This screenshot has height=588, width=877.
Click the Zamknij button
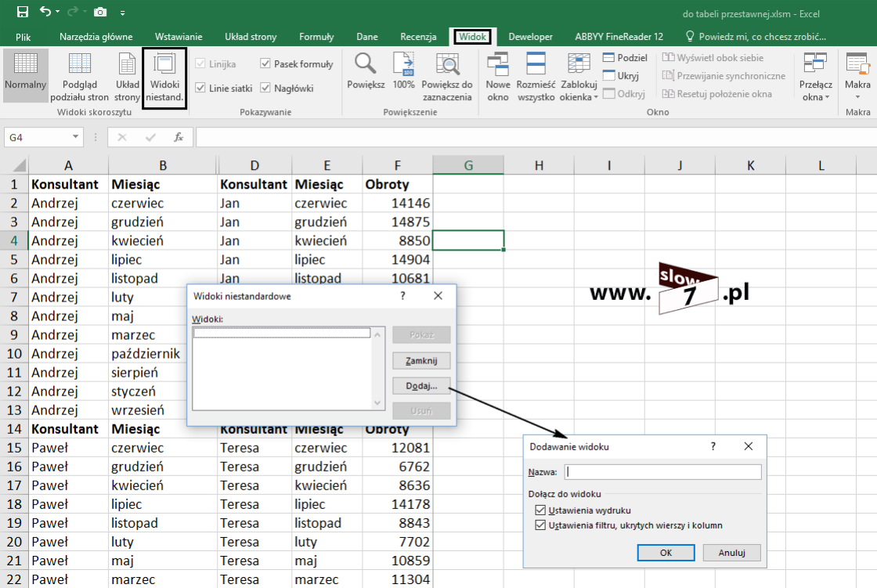click(x=421, y=361)
